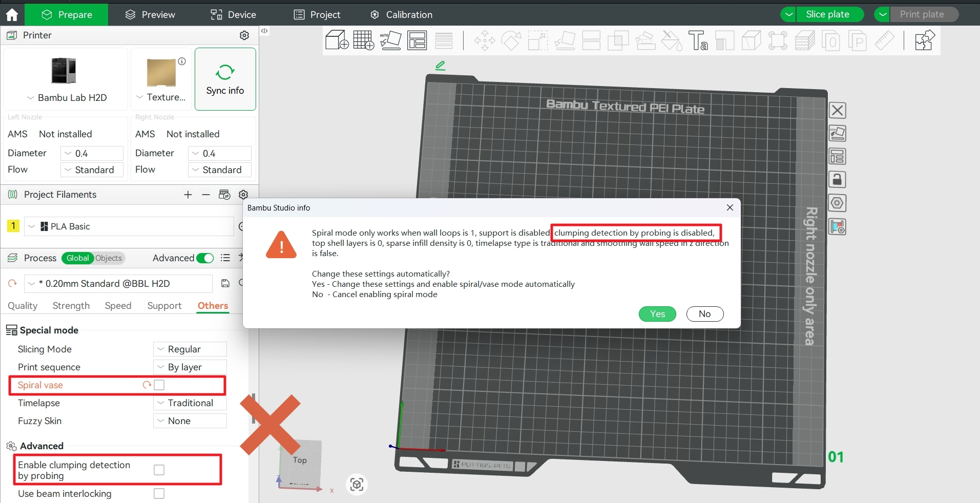This screenshot has height=503, width=980.
Task: Toggle the Advanced mode switch
Action: pos(205,258)
